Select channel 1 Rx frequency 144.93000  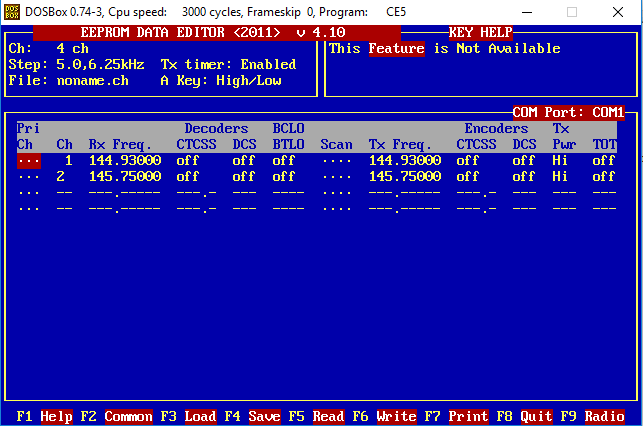125,160
